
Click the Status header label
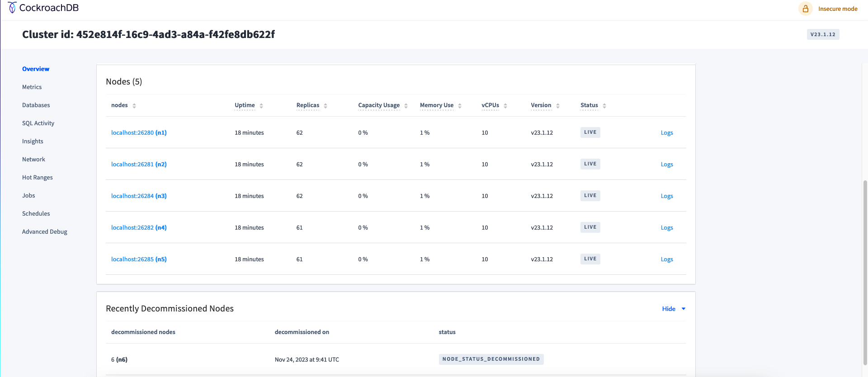point(589,105)
